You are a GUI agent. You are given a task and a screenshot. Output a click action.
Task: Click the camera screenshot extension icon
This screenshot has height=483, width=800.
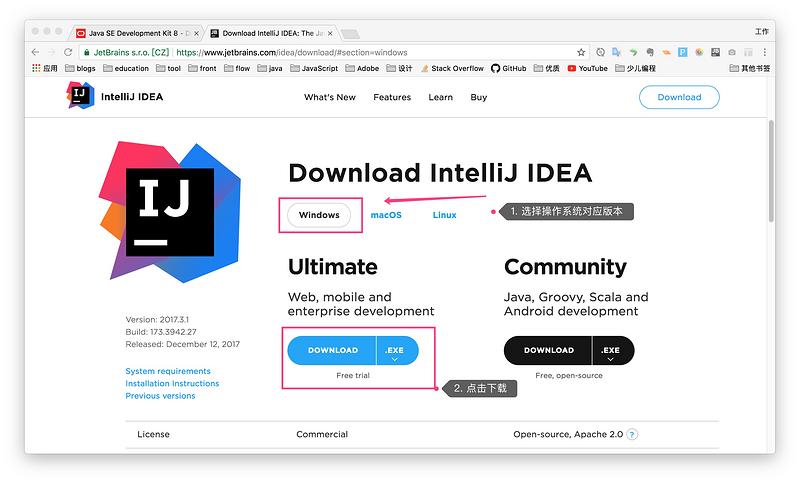tap(732, 52)
